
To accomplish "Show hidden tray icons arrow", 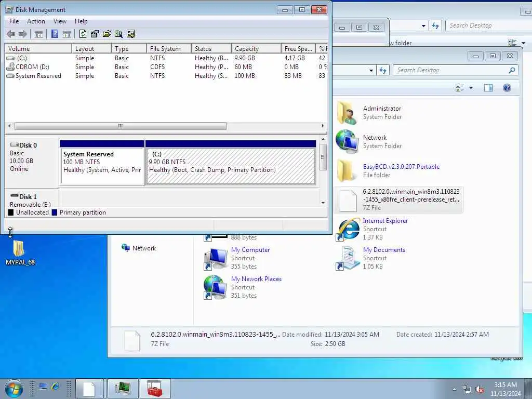I will [454, 389].
